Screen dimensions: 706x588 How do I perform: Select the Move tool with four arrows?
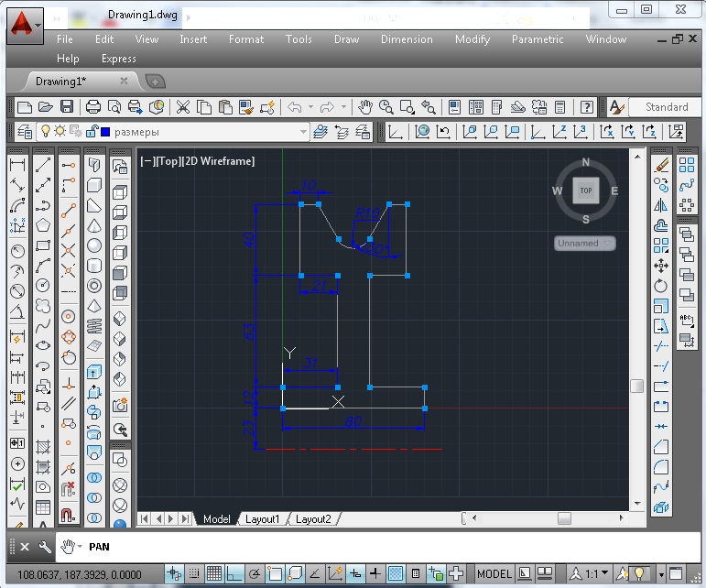tap(661, 266)
